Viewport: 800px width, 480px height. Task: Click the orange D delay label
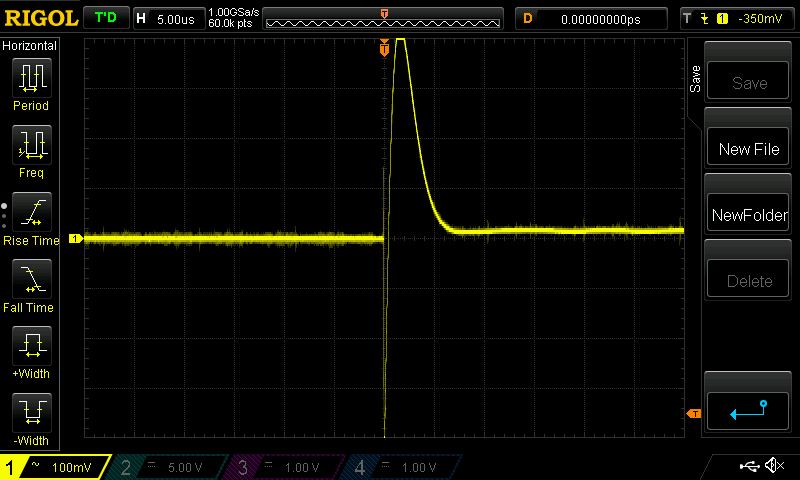click(x=528, y=19)
